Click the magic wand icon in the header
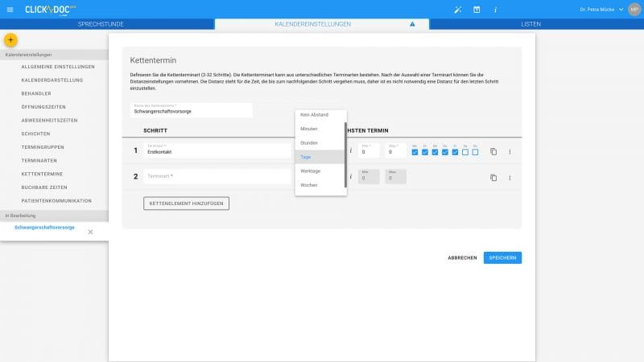The height and width of the screenshot is (362, 644). pos(458,9)
